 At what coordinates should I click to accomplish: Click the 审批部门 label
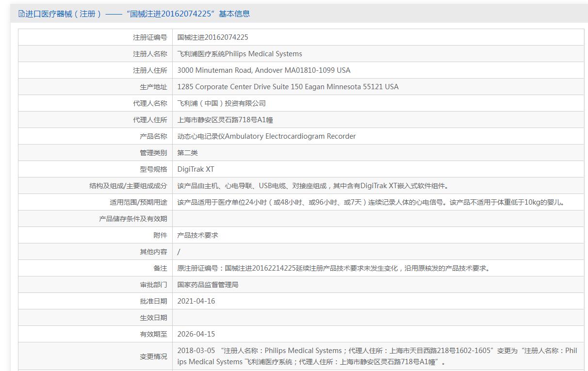click(153, 285)
